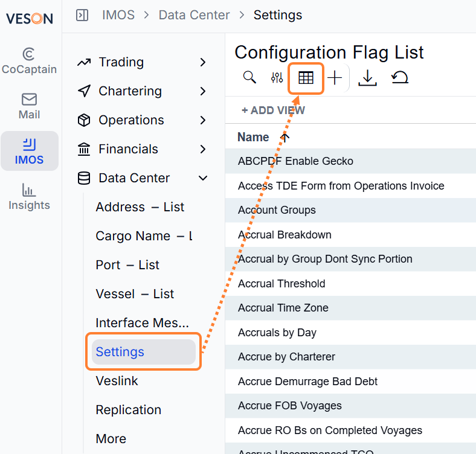Screen dimensions: 476x454
Task: Open the filter sliders icon
Action: (x=277, y=78)
